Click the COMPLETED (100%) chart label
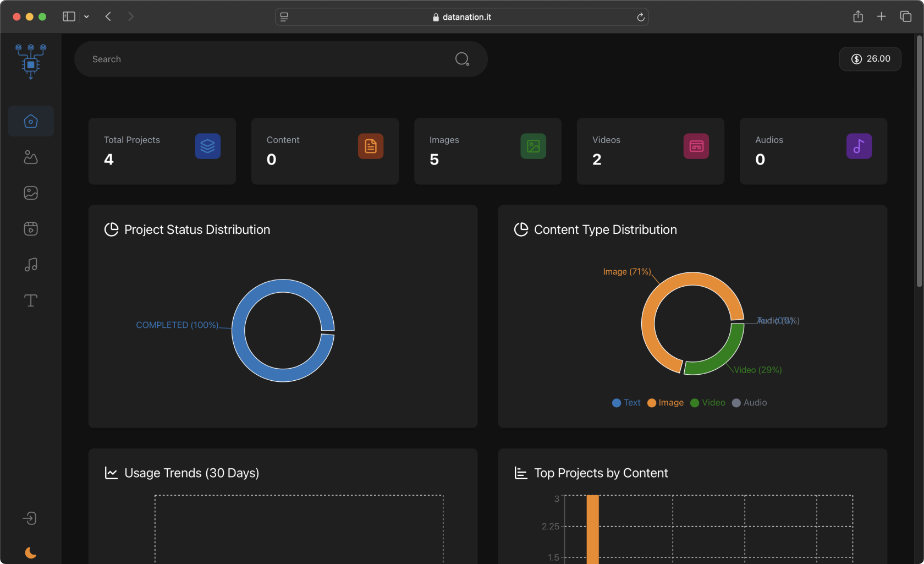 177,325
